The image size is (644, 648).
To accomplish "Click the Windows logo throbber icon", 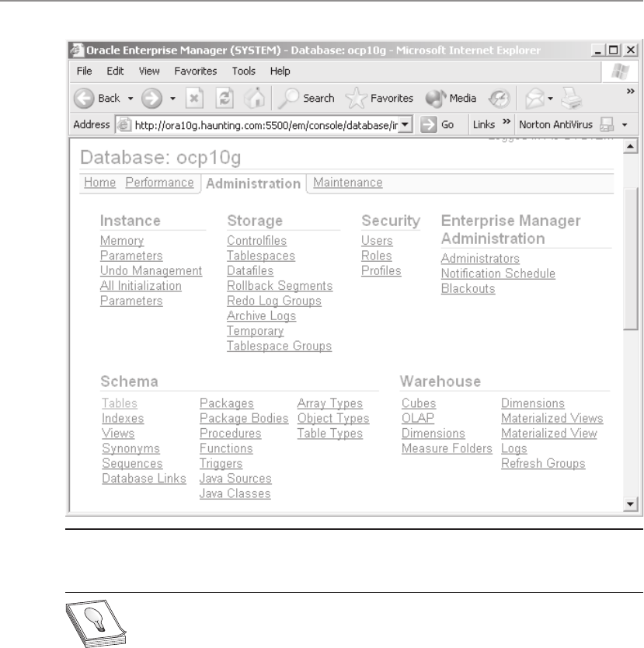I will 620,71.
